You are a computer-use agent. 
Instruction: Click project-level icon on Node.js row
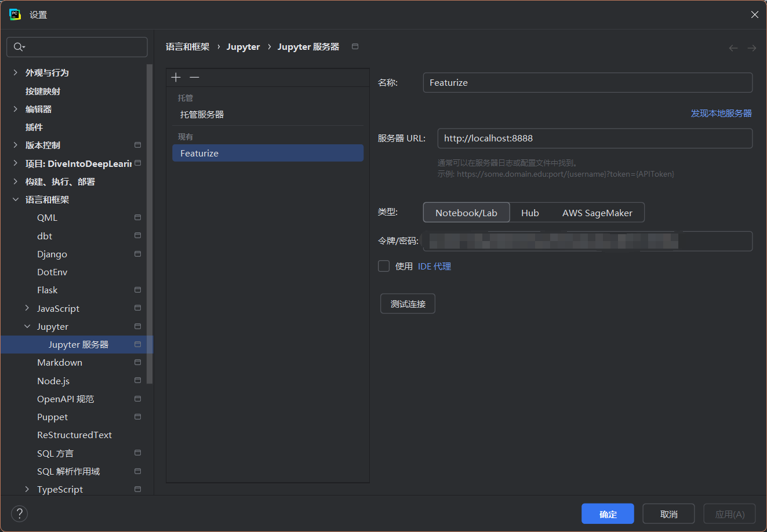(137, 380)
